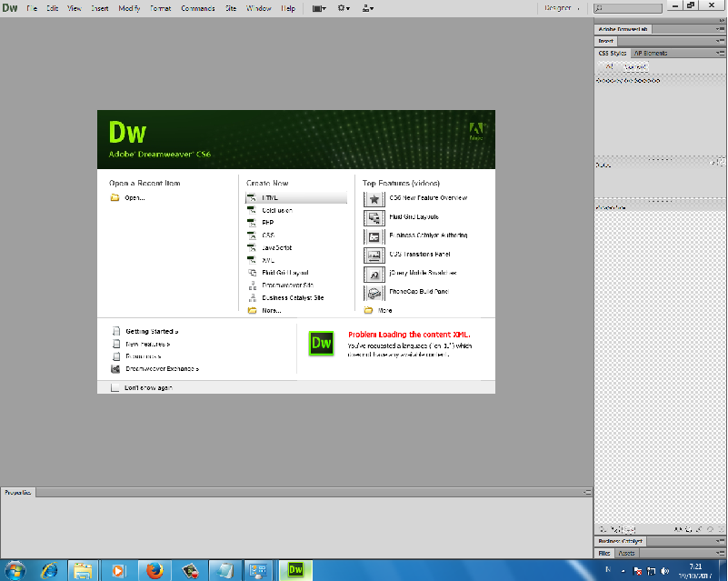Open the Site management dropdown icon
This screenshot has width=728, height=581.
click(x=368, y=8)
